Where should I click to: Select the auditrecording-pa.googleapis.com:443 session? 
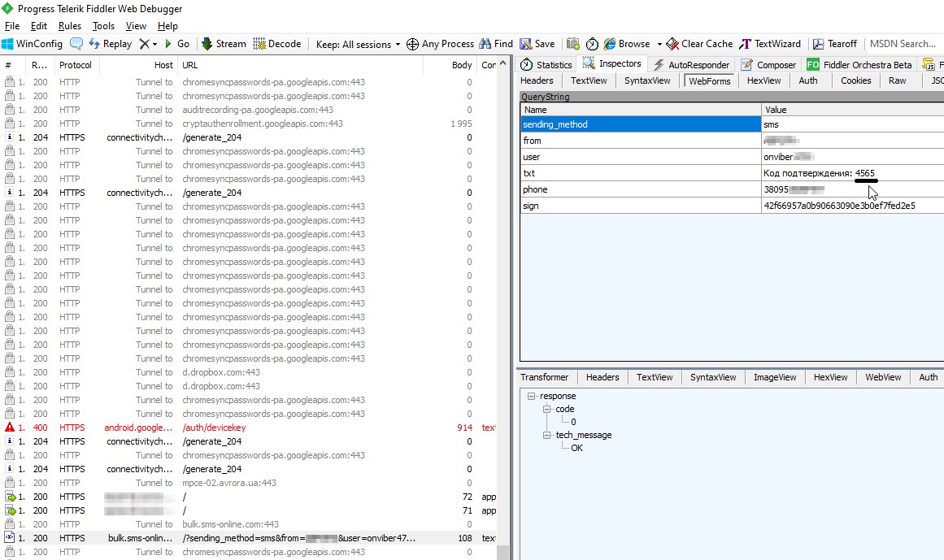[250, 110]
